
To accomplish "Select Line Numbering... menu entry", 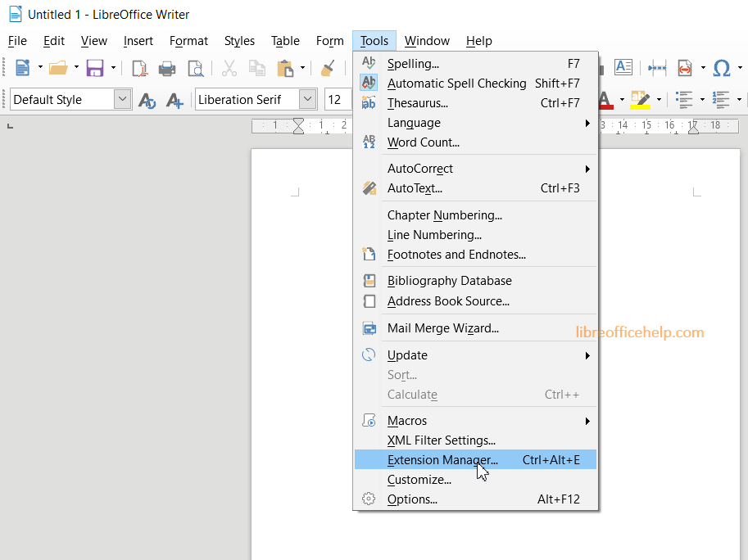I will click(476, 235).
